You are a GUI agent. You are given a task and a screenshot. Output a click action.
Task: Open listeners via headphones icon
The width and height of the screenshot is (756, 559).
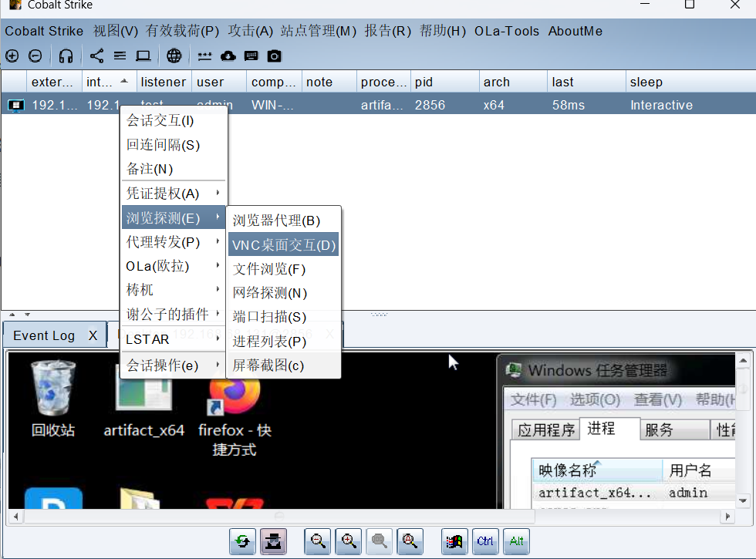click(66, 56)
